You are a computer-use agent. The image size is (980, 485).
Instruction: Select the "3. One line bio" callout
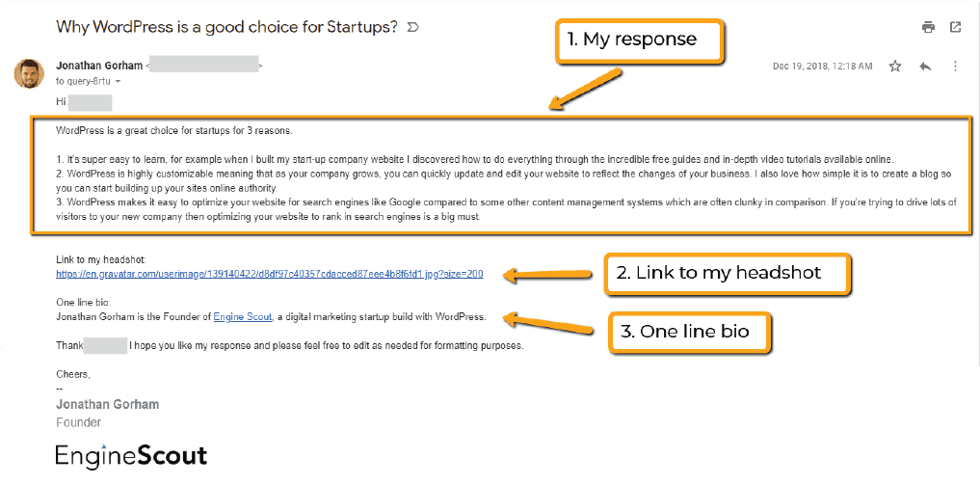[x=693, y=332]
